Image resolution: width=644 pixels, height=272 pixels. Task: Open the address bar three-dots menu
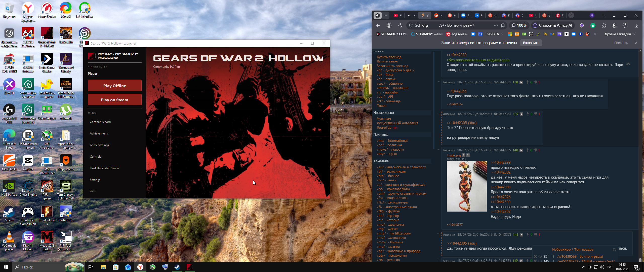[x=496, y=25]
